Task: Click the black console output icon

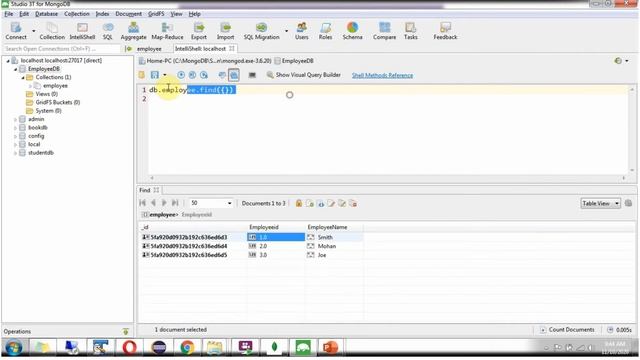Action: [252, 75]
